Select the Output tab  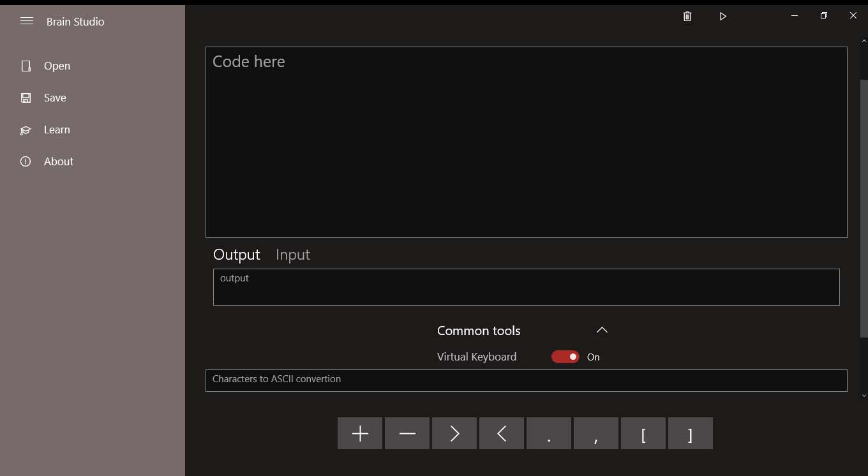click(x=237, y=255)
